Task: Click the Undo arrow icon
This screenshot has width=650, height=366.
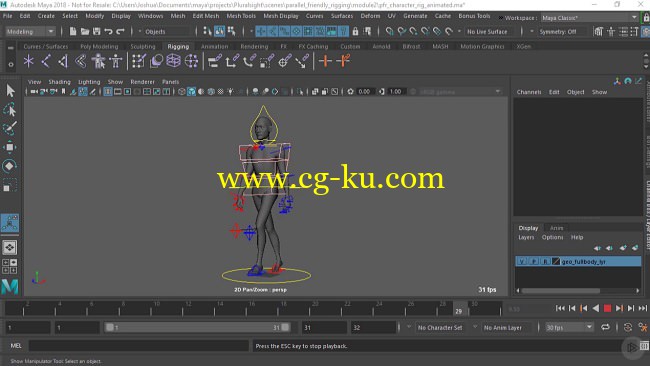Action: tap(108, 31)
